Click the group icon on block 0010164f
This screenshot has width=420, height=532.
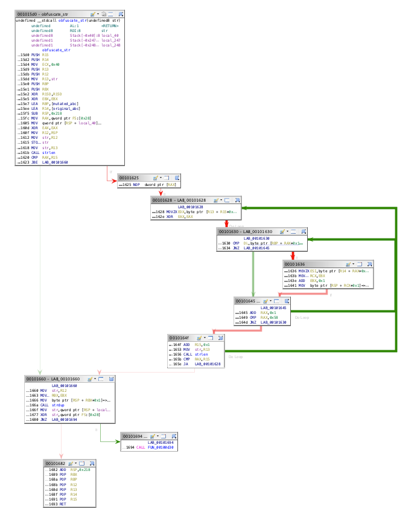click(x=221, y=338)
